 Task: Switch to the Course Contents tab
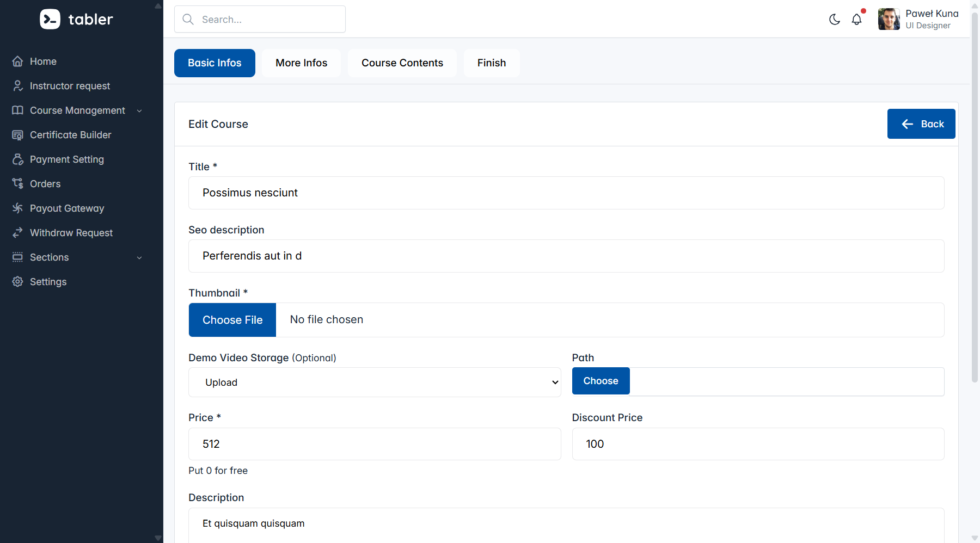[402, 63]
